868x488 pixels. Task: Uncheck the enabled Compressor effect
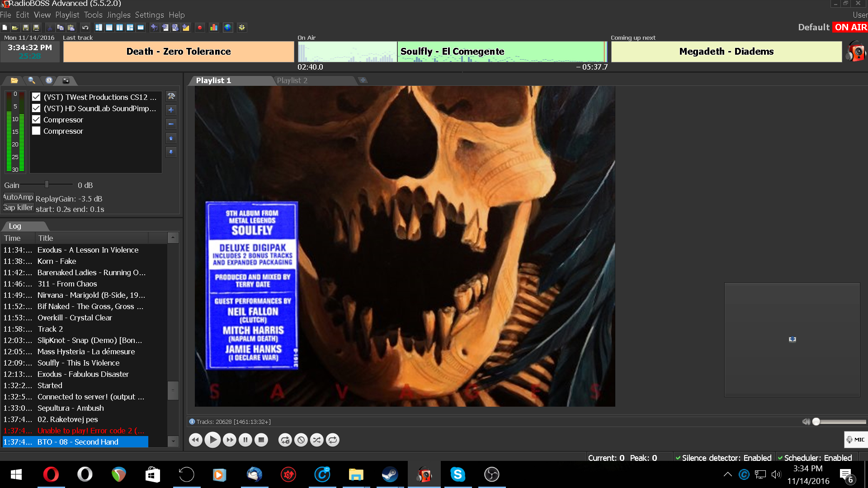coord(36,120)
